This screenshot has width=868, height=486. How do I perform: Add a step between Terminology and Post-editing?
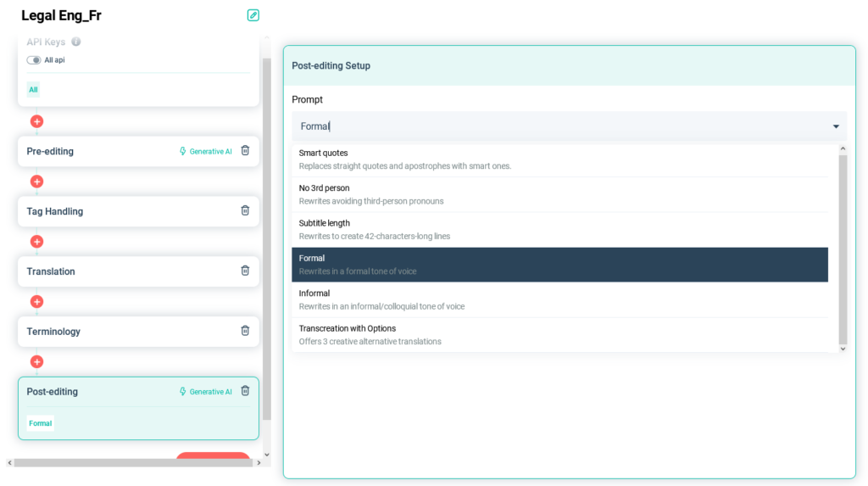coord(36,362)
